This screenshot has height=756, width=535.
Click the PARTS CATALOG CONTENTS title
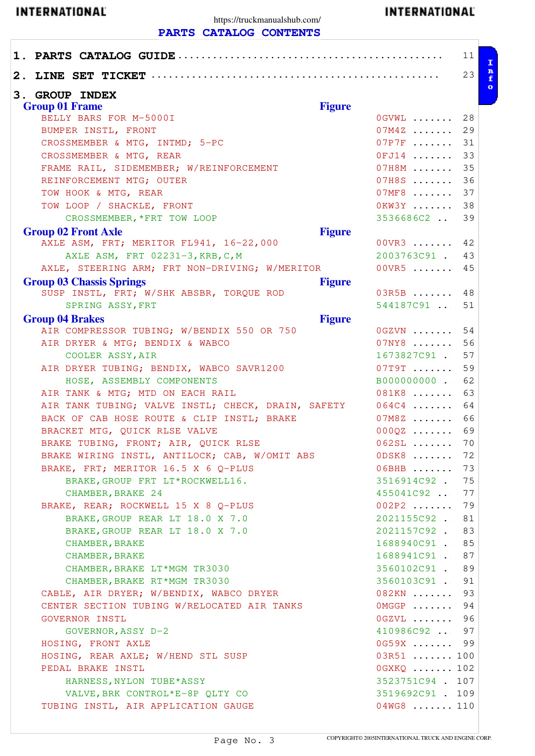click(x=239, y=33)
